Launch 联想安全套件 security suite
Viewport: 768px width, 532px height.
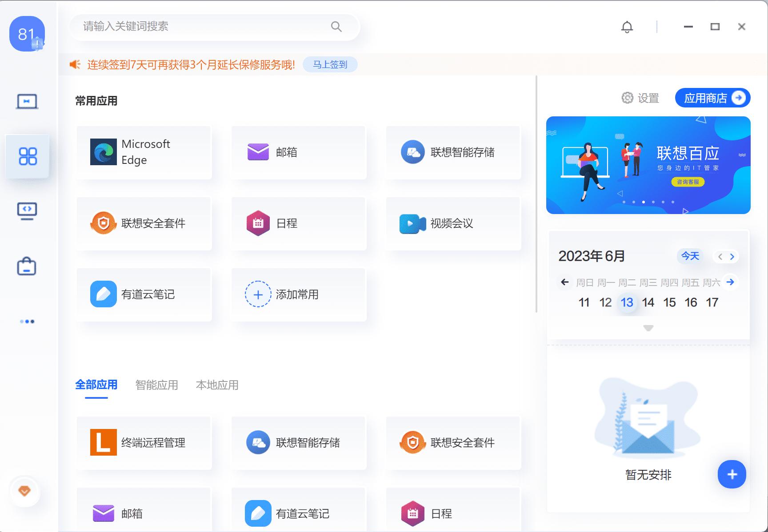[x=143, y=223]
